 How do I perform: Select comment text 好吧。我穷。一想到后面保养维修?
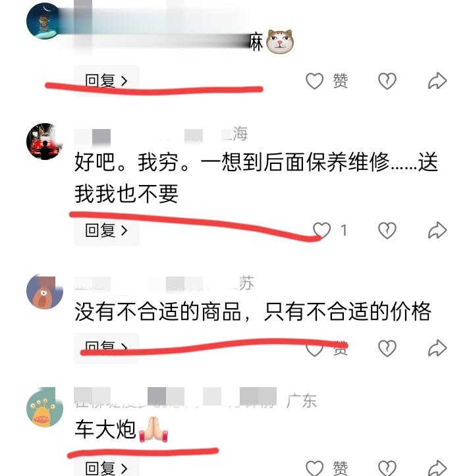point(232,162)
